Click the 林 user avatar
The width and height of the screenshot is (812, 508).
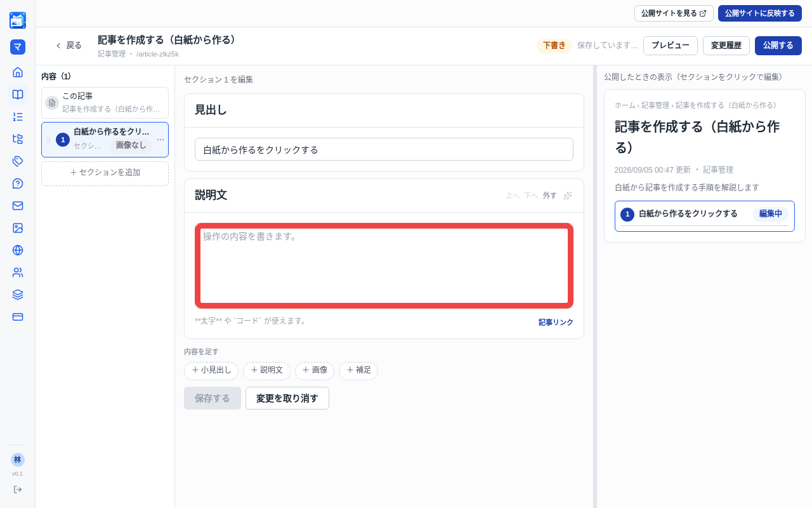click(x=18, y=460)
